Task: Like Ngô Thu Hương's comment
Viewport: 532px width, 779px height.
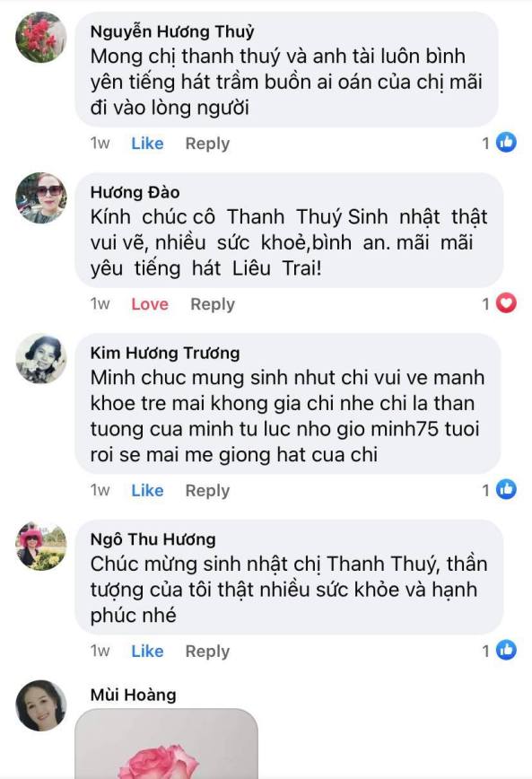Action: [x=147, y=651]
